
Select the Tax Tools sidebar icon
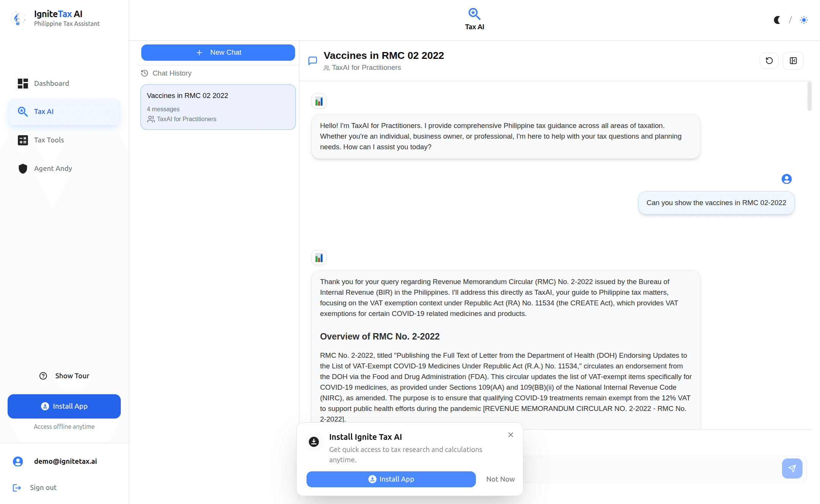tap(23, 140)
